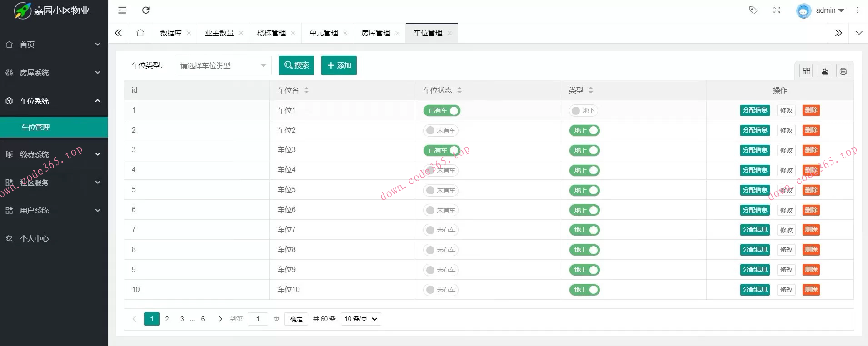
Task: Switch to the 单元管理 tab
Action: [x=324, y=33]
